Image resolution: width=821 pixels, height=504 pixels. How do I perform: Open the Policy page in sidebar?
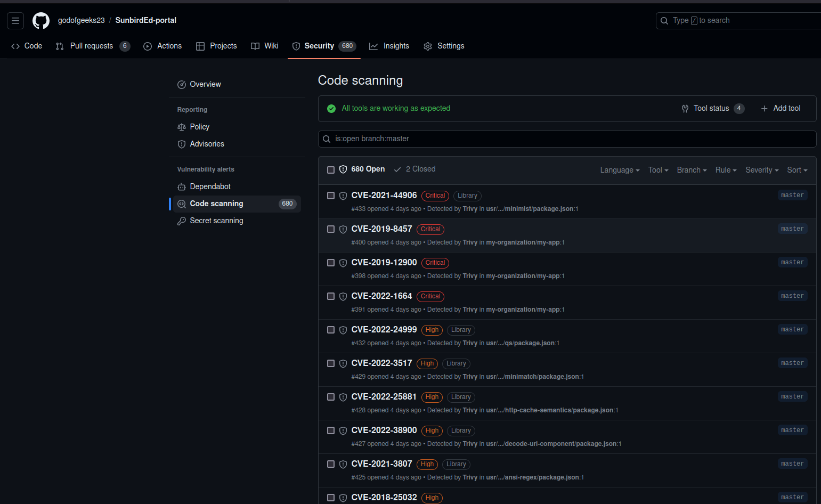point(199,127)
